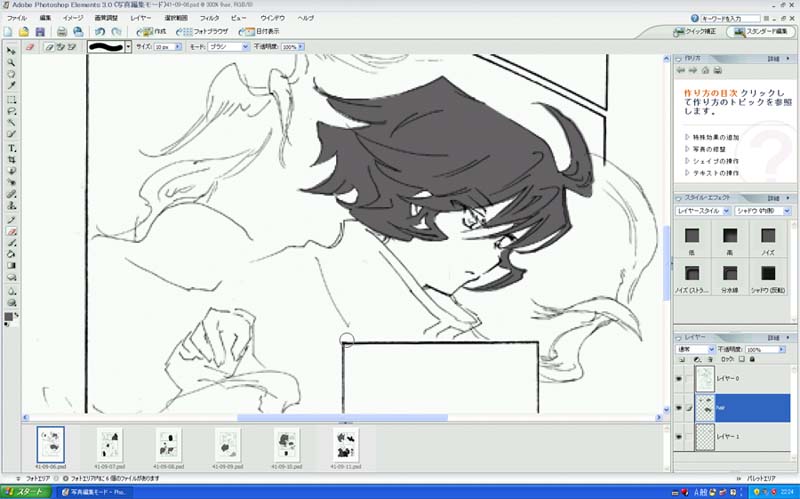Open the フィルタ menu

tap(209, 18)
